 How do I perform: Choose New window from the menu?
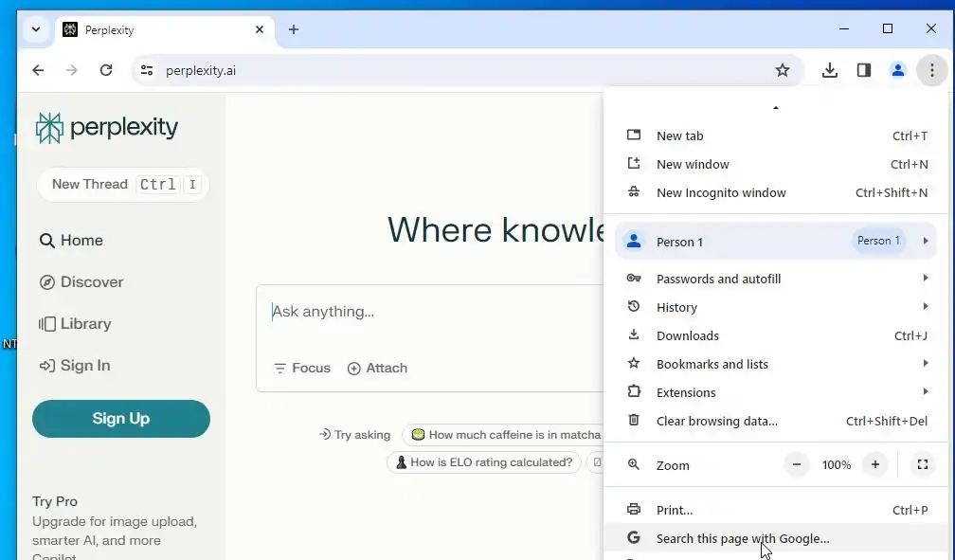click(x=775, y=165)
